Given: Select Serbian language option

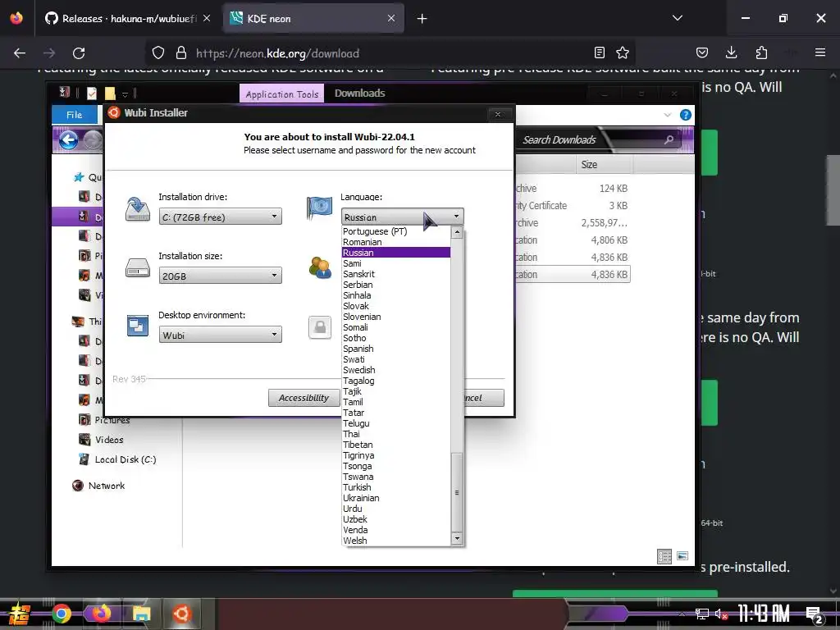Looking at the screenshot, I should [396, 285].
